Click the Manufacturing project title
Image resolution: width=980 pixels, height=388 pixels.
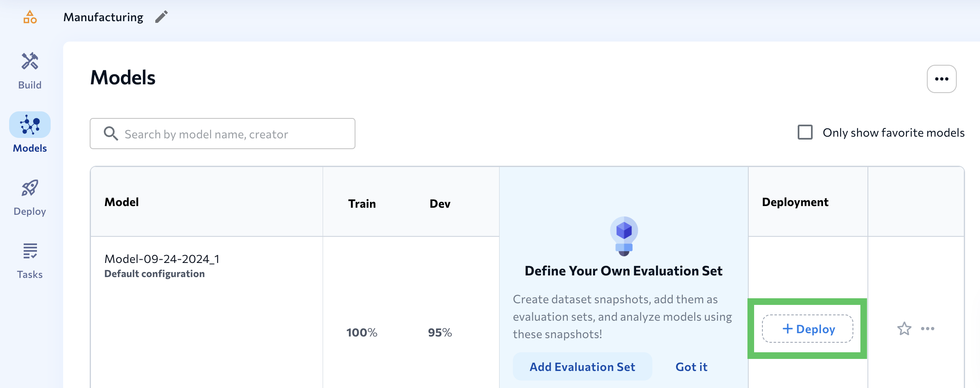coord(103,17)
